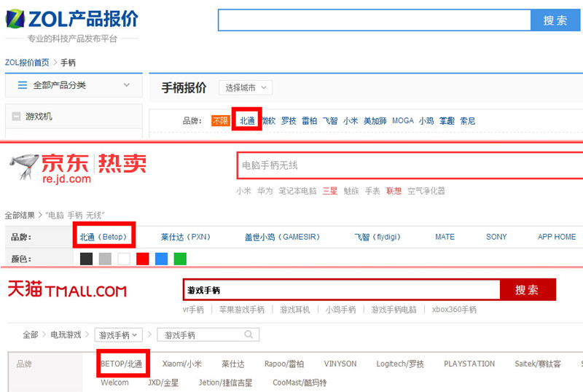Select JD brand APP HOME
This screenshot has width=583, height=392.
[557, 237]
